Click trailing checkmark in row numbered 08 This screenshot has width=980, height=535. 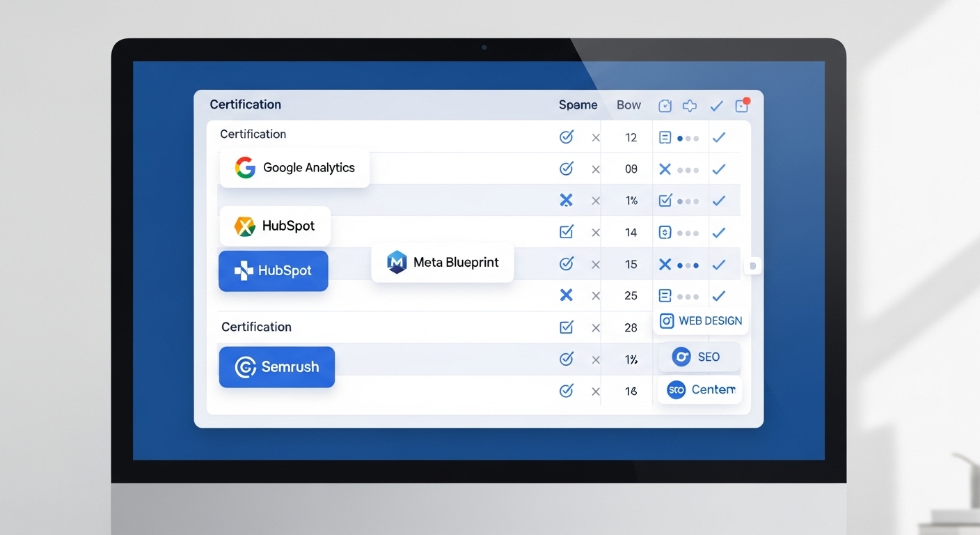point(719,169)
